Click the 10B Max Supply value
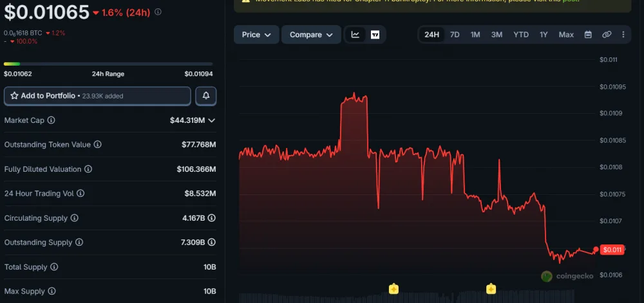 tap(209, 291)
